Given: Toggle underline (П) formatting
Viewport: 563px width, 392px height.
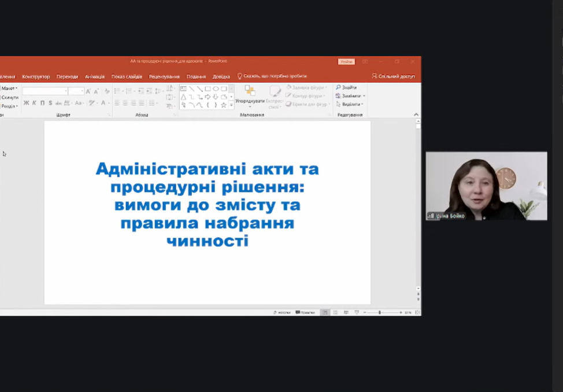Looking at the screenshot, I should click(42, 103).
